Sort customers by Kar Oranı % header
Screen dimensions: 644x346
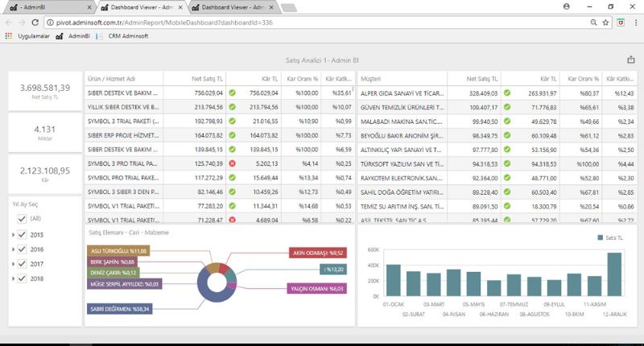tap(580, 78)
